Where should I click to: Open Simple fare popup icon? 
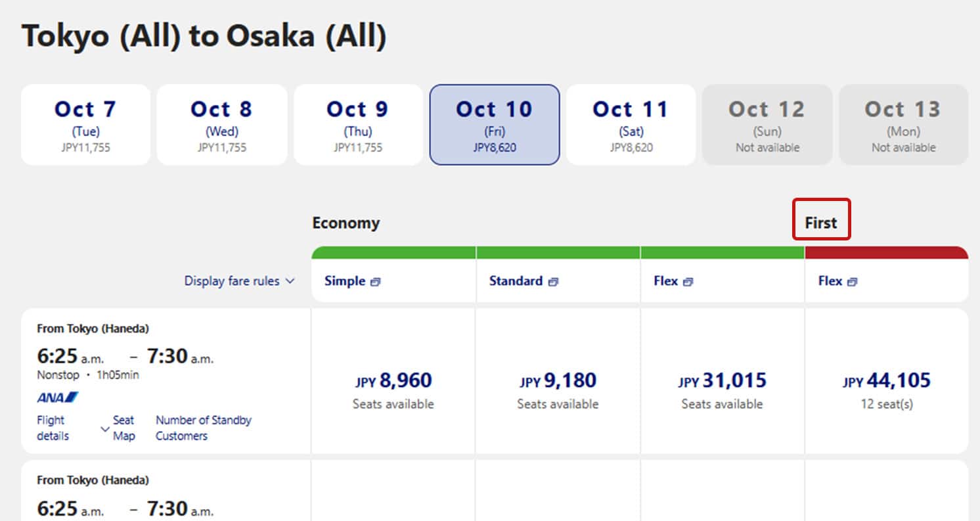(x=375, y=282)
